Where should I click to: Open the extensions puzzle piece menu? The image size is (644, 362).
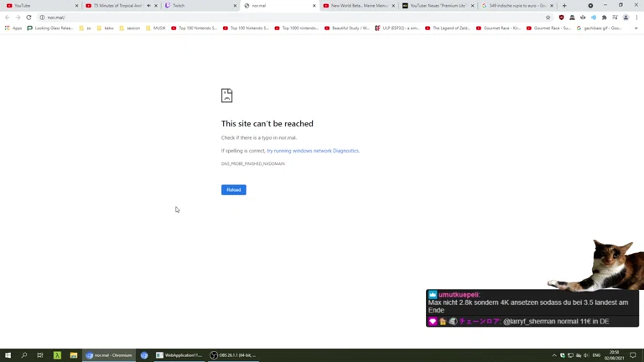click(x=604, y=18)
